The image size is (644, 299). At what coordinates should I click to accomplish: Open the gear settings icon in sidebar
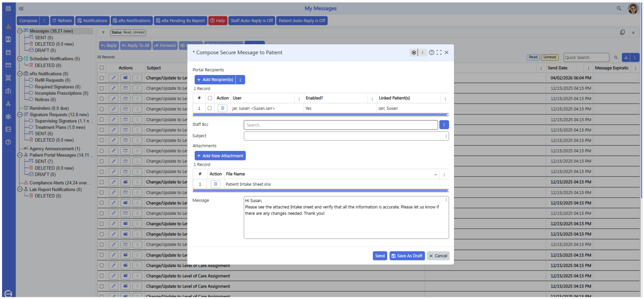click(x=8, y=117)
